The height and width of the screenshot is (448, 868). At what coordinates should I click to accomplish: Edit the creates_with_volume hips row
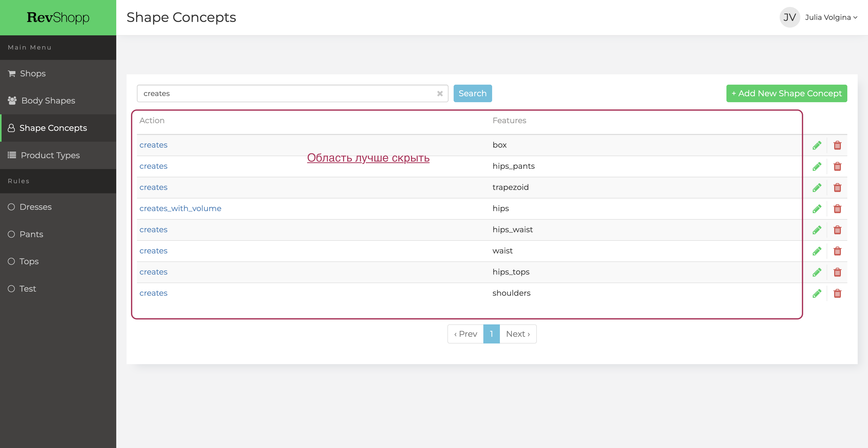click(817, 209)
